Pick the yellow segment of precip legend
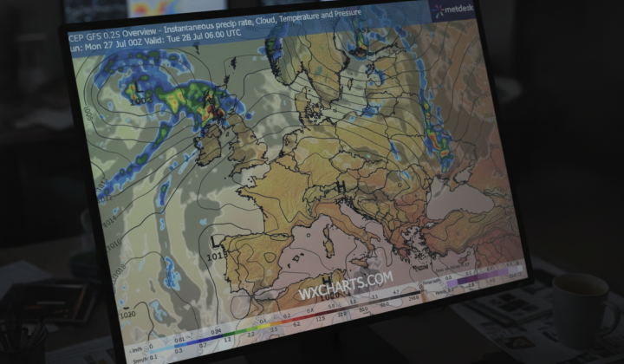This screenshot has height=364, width=624. pos(264,326)
